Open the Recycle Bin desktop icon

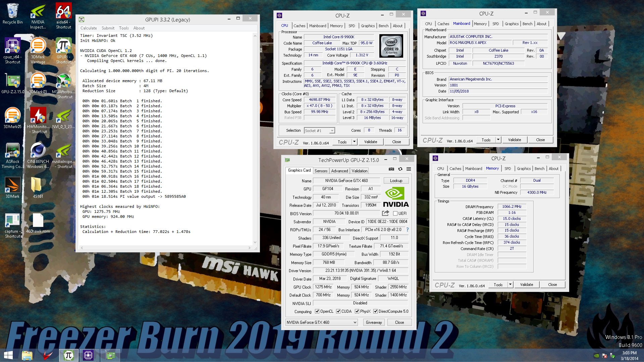pyautogui.click(x=12, y=14)
